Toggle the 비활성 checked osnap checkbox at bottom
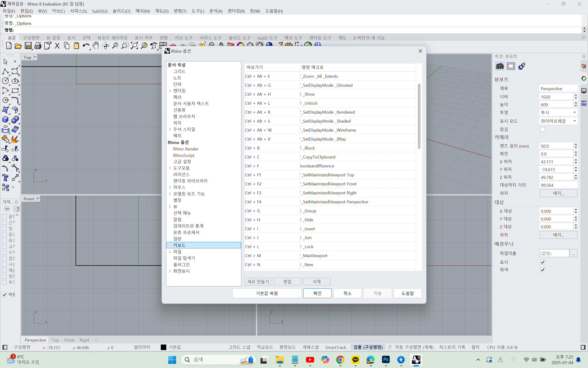The width and height of the screenshot is (588, 368). tap(4, 294)
